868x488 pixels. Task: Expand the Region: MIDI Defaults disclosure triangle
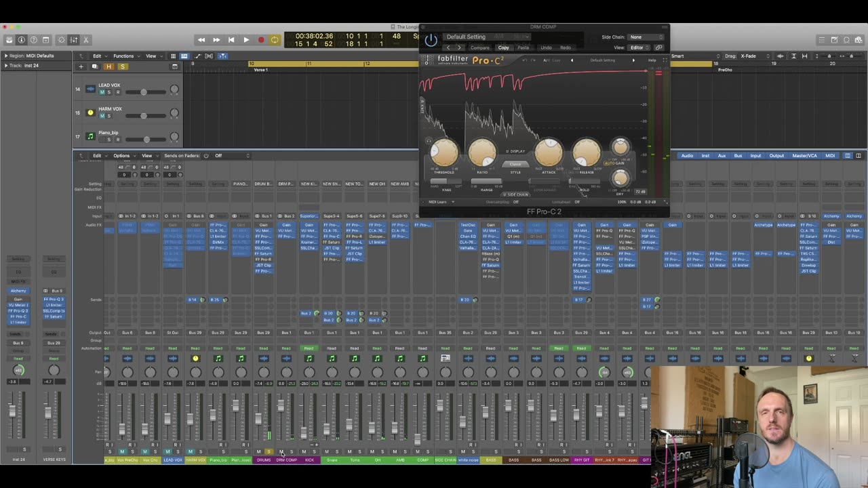(x=6, y=56)
